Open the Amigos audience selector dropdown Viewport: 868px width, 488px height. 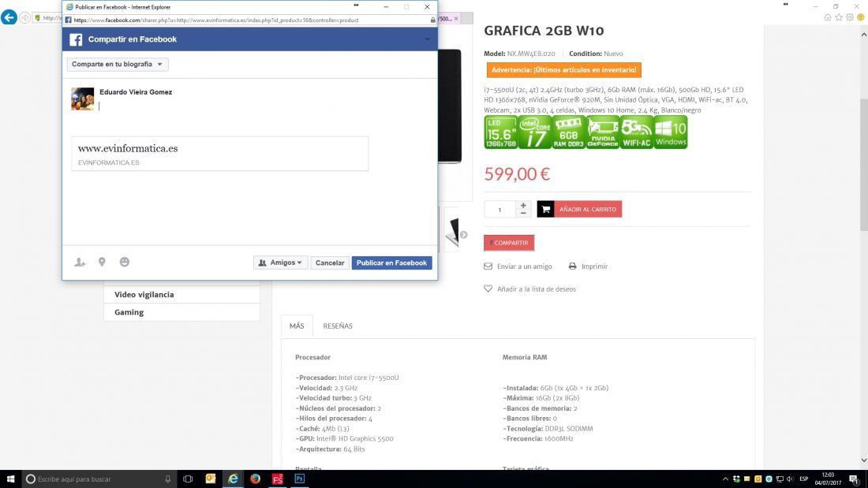coord(280,263)
